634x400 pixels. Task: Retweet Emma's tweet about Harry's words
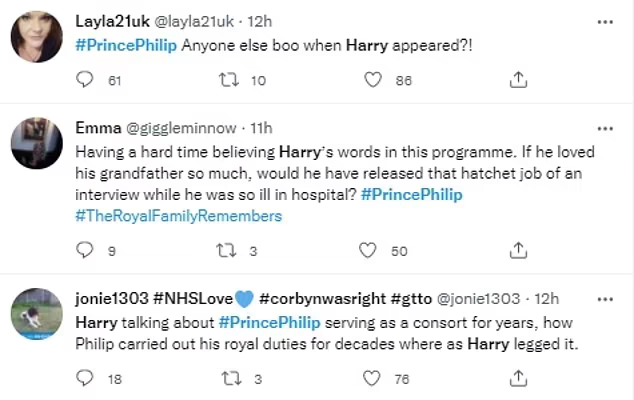[x=230, y=251]
